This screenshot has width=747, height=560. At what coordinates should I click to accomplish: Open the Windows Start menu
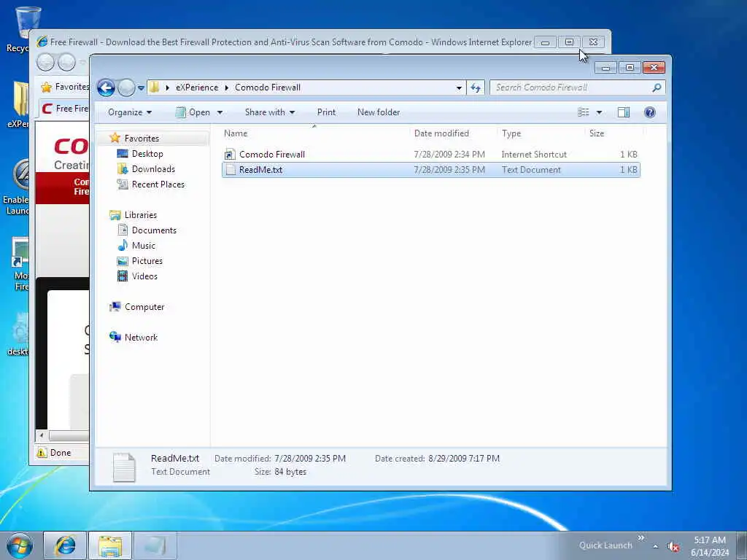(20, 545)
